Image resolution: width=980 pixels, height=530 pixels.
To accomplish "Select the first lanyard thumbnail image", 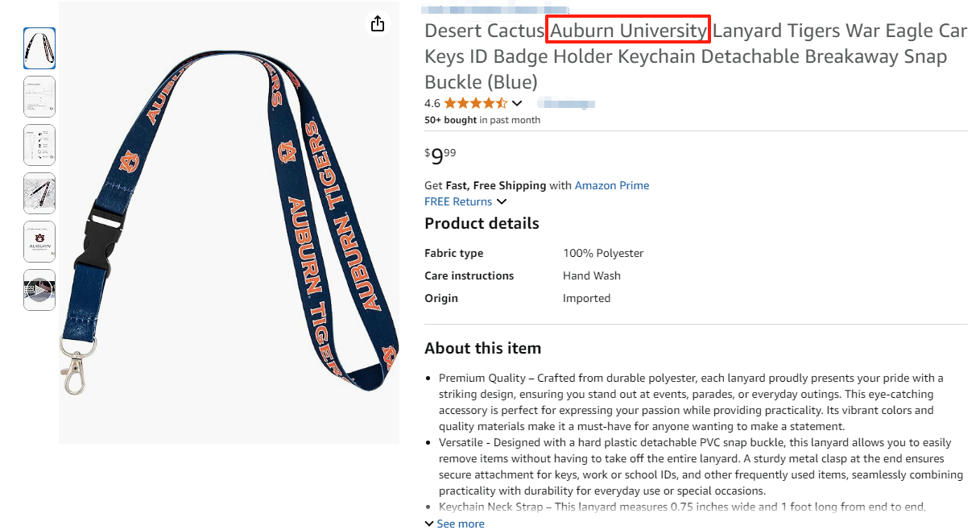I will click(39, 48).
